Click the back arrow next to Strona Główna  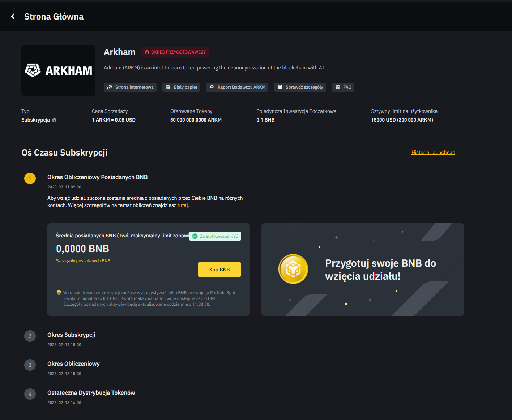point(13,16)
